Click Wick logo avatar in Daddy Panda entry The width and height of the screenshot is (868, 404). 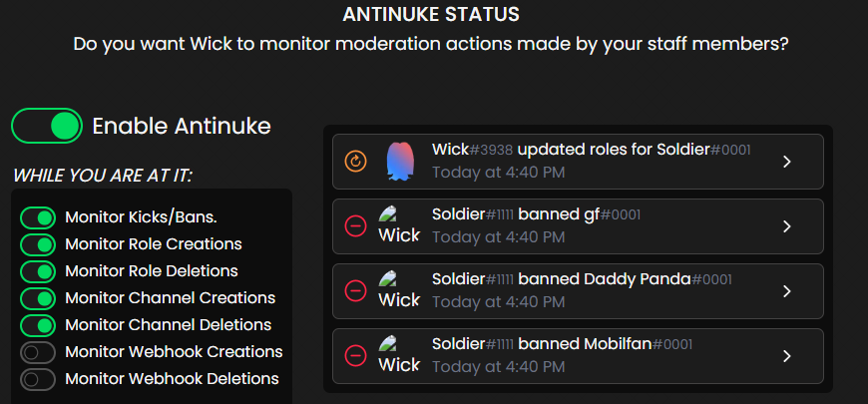coord(399,291)
